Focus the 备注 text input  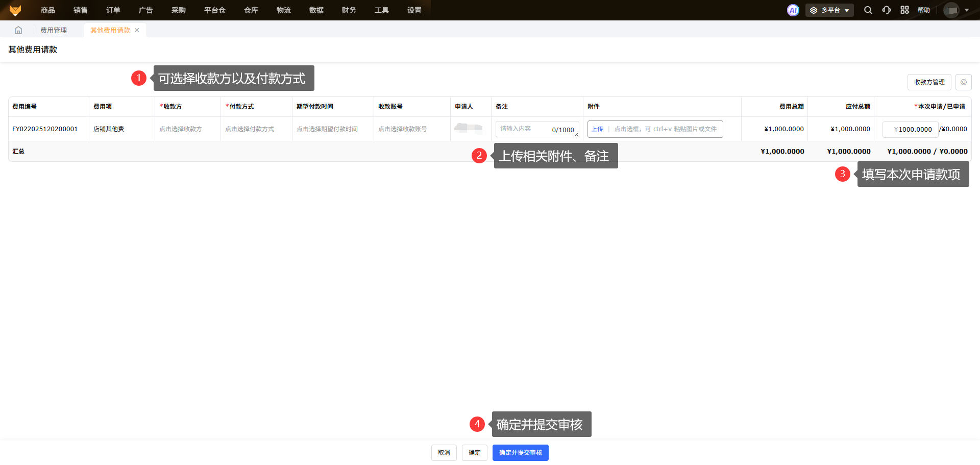coord(537,129)
